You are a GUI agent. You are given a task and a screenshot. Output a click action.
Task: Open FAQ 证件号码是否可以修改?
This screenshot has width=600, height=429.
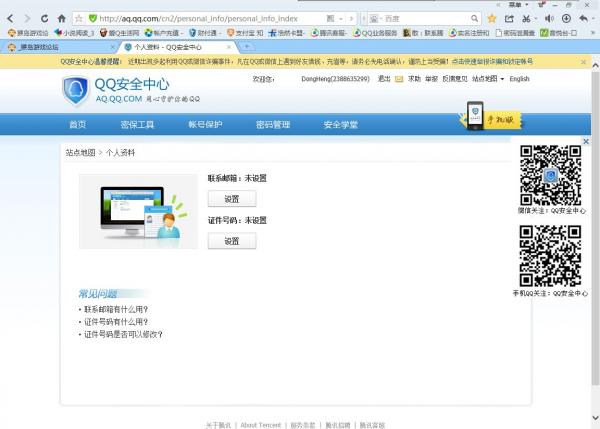click(x=123, y=334)
